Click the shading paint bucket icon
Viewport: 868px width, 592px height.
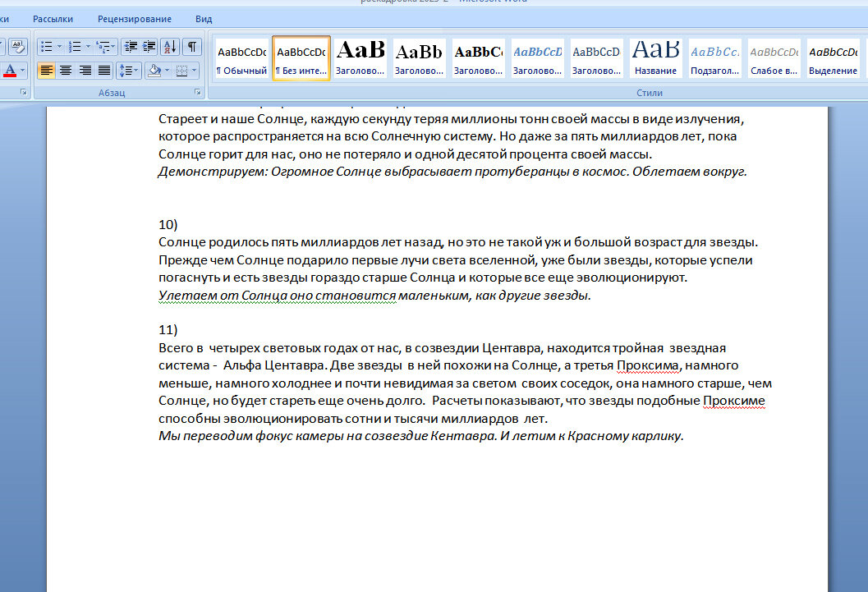click(x=154, y=71)
